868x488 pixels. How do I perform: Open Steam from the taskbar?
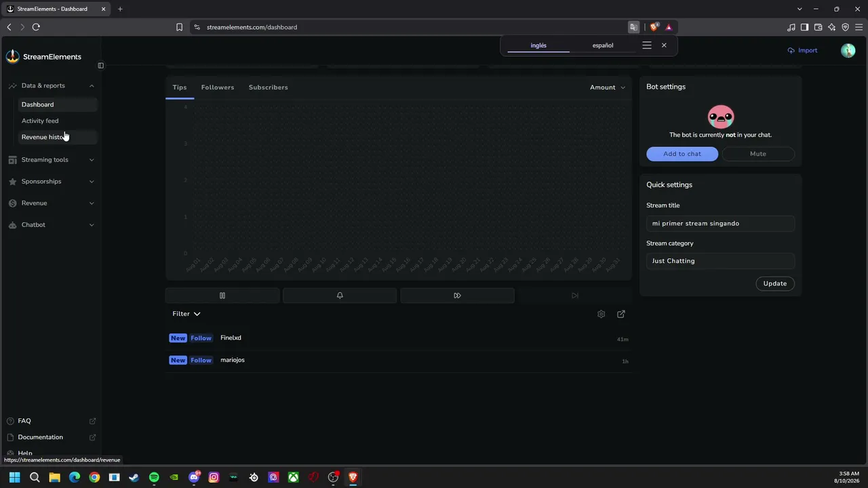coord(134,477)
